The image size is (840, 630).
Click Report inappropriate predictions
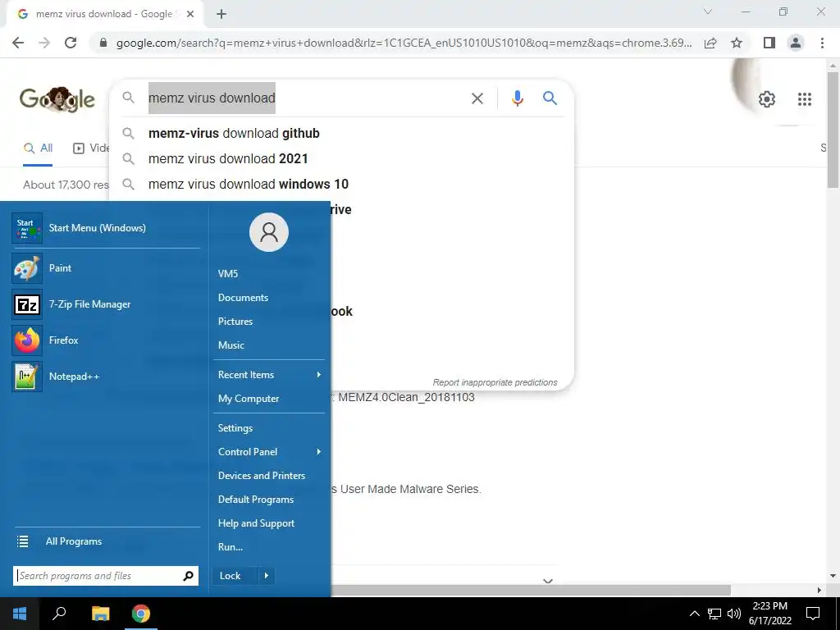495,382
